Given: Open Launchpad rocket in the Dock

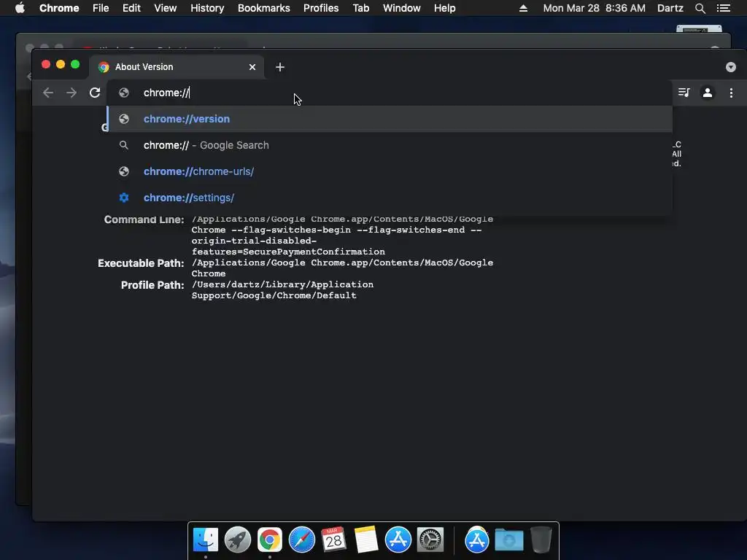Looking at the screenshot, I should pyautogui.click(x=237, y=540).
